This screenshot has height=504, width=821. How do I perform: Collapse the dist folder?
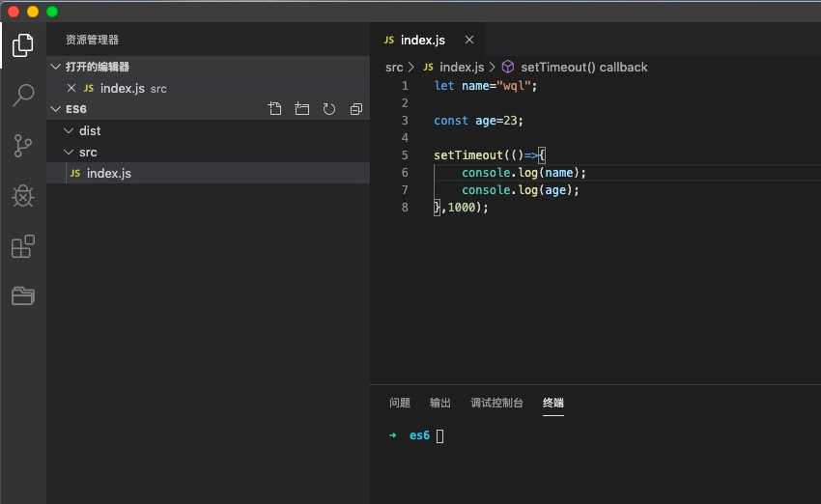pyautogui.click(x=68, y=130)
